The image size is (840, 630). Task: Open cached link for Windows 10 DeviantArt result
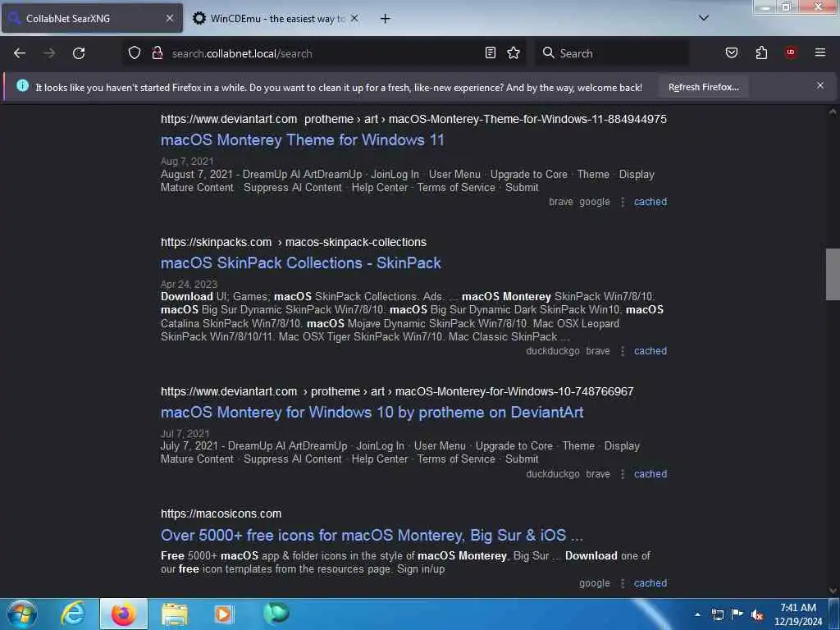click(x=651, y=473)
